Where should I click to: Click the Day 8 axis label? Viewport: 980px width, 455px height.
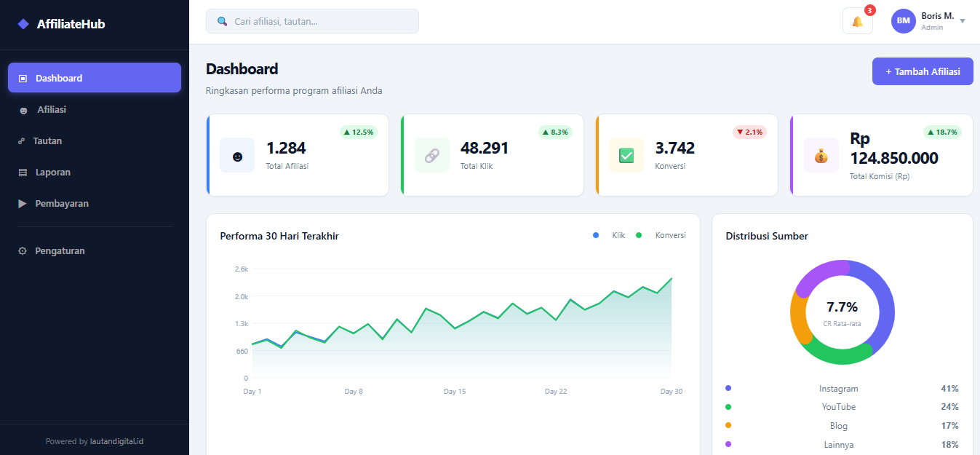354,392
